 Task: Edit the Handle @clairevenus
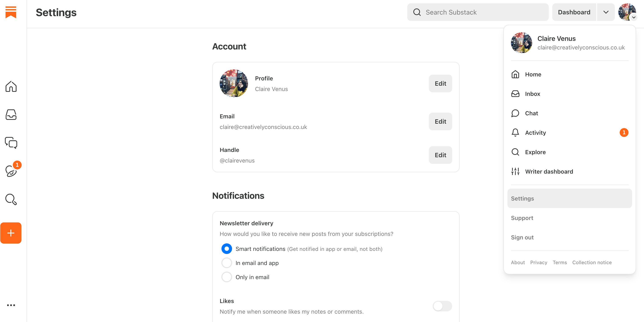(x=440, y=155)
